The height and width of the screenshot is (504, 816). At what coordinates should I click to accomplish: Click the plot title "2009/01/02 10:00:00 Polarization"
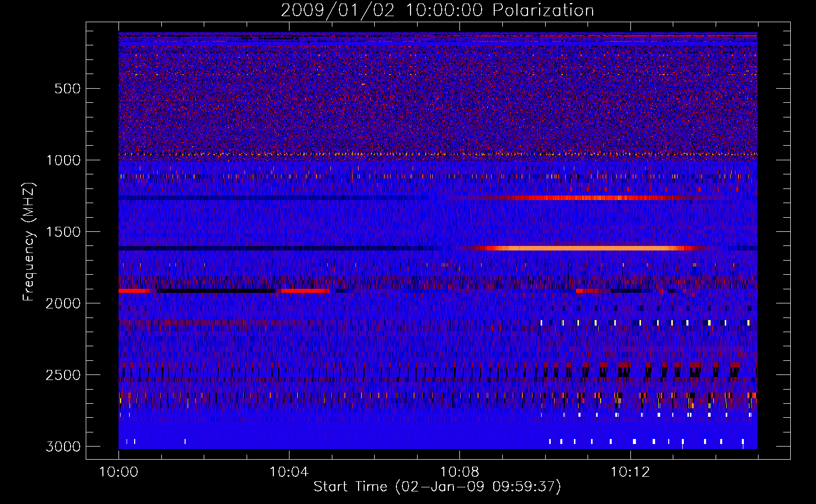click(x=437, y=10)
